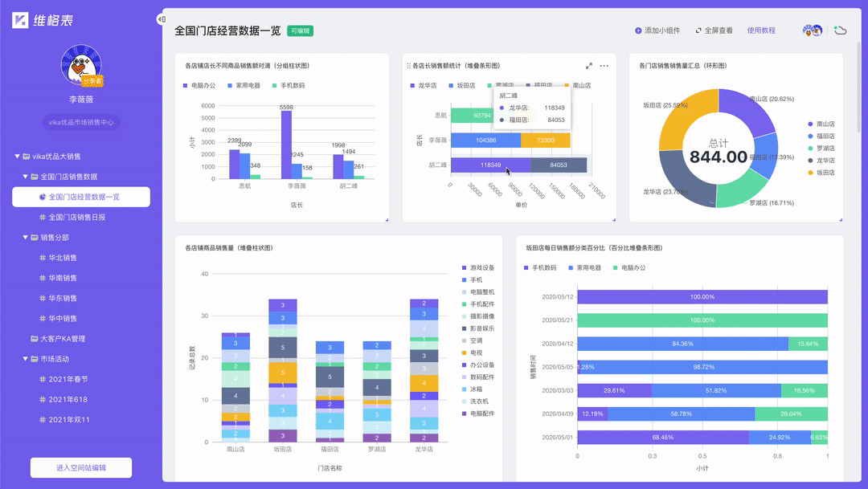Toggle 电脑办公 legend in grouped bar chart
This screenshot has width=868, height=489.
pos(199,86)
